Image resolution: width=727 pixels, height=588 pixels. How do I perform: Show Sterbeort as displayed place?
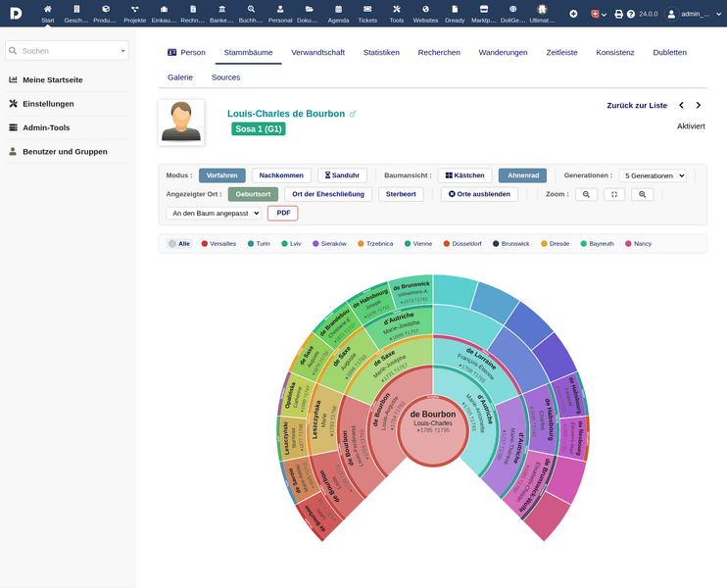click(x=401, y=194)
